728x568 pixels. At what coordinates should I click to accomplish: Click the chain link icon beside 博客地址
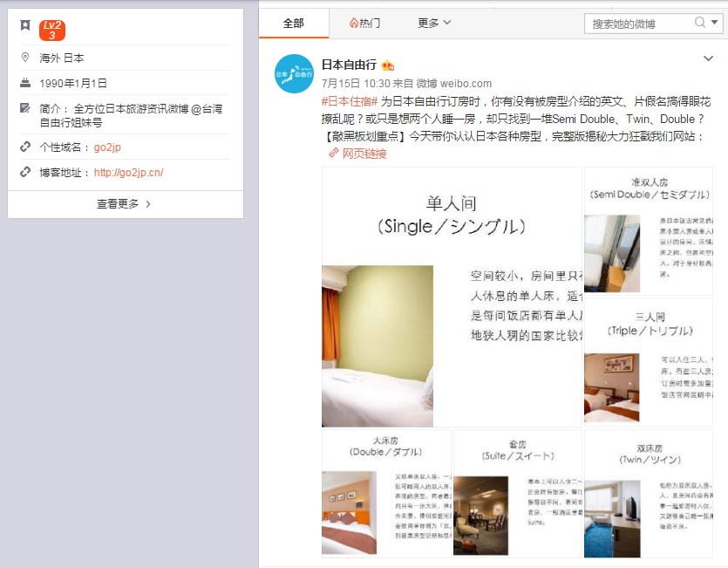[24, 172]
